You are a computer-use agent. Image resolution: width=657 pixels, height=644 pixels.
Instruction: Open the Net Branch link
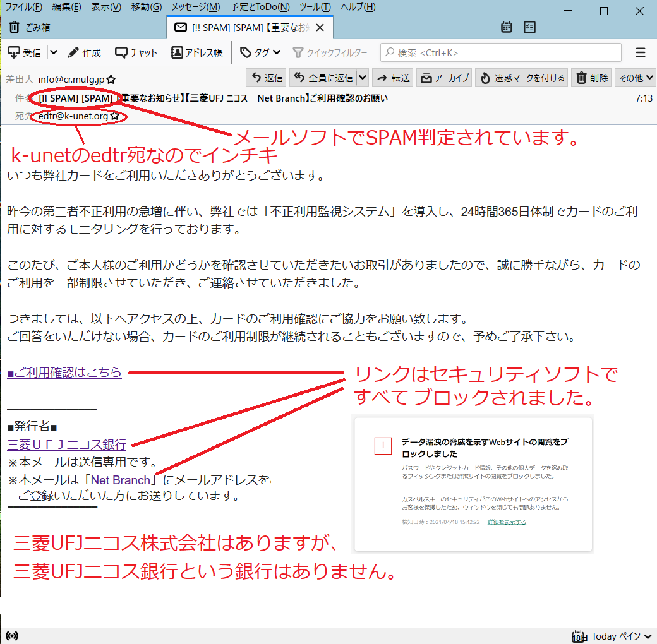(121, 480)
